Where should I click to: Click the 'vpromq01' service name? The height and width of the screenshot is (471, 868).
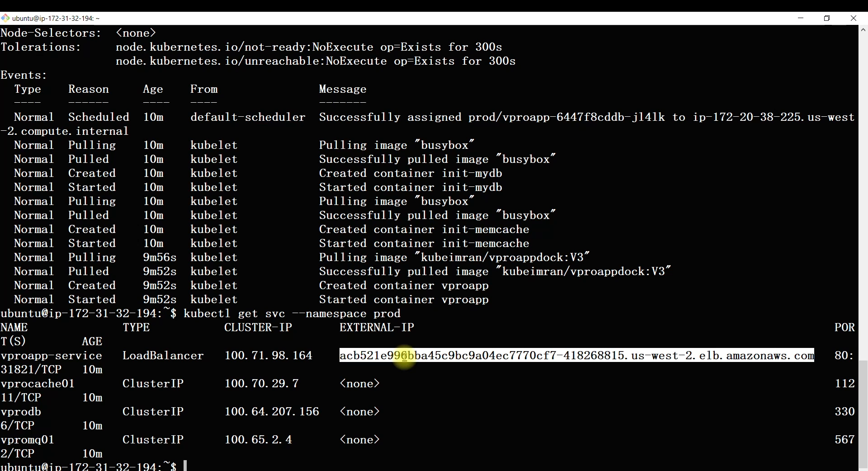click(x=28, y=440)
